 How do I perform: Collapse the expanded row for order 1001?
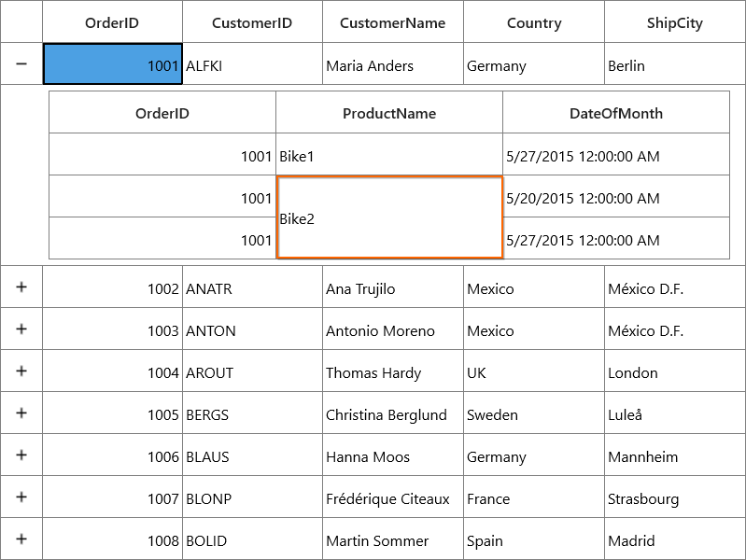click(21, 63)
